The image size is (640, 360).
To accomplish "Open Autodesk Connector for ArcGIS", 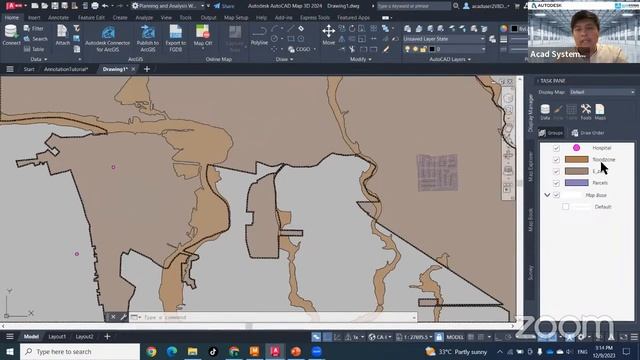I will 108,39.
